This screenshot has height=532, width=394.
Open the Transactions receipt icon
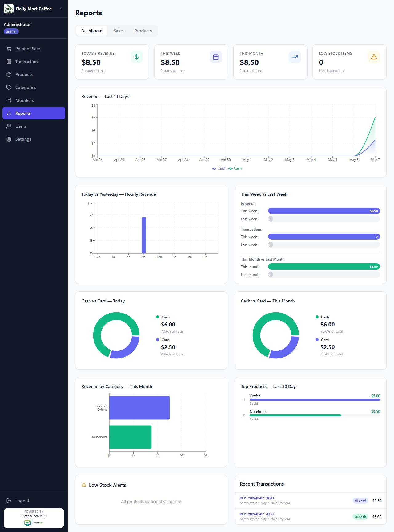(9, 62)
